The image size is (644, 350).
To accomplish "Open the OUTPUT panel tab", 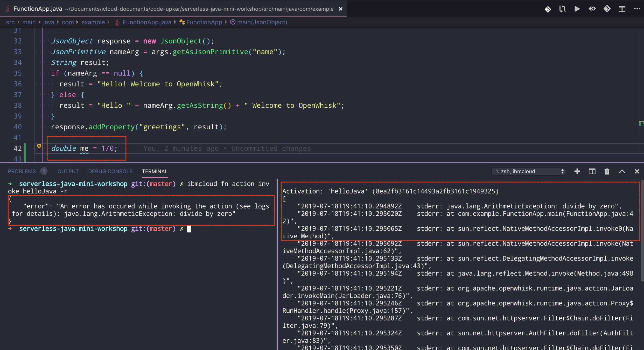I will pos(68,171).
